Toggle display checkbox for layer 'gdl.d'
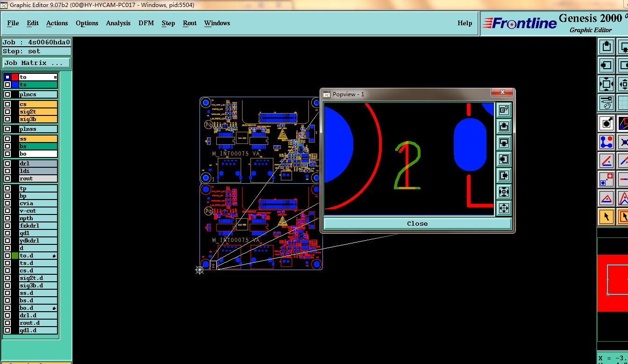This screenshot has width=628, height=364. (7, 330)
